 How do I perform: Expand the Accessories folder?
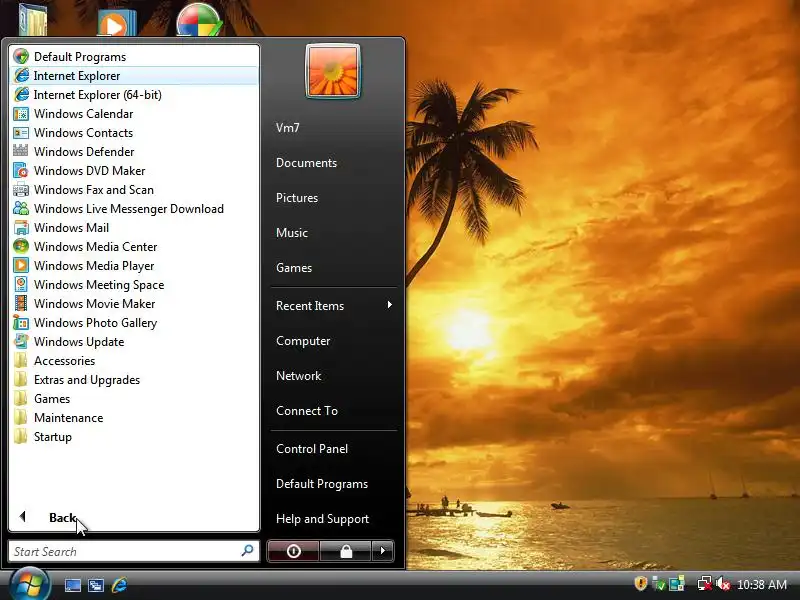134,361
